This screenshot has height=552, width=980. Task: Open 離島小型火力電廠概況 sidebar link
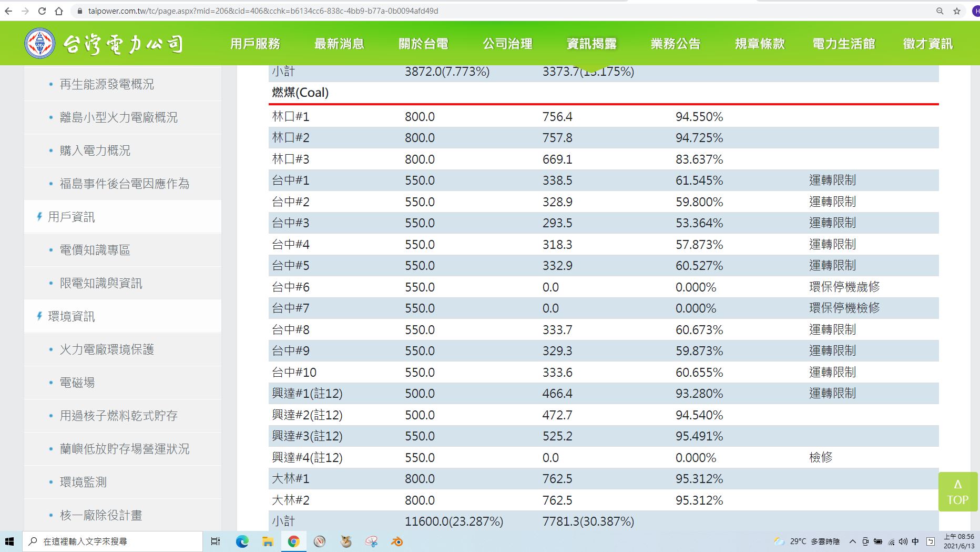pyautogui.click(x=119, y=117)
